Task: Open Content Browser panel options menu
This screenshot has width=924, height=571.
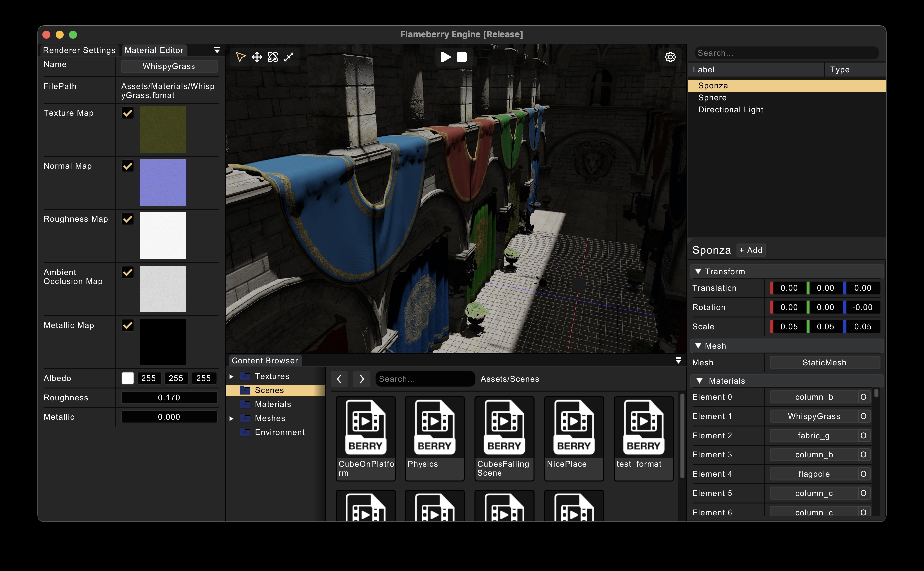Action: (678, 360)
